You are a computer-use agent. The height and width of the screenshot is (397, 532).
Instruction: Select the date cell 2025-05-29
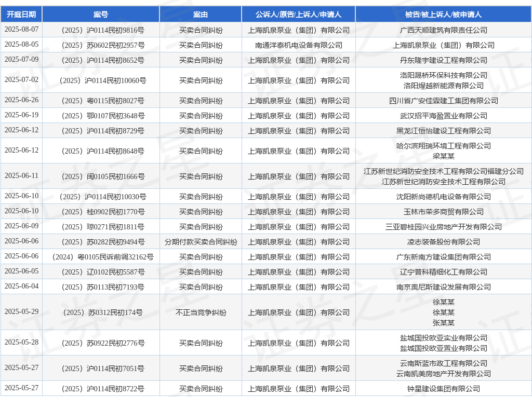click(21, 312)
